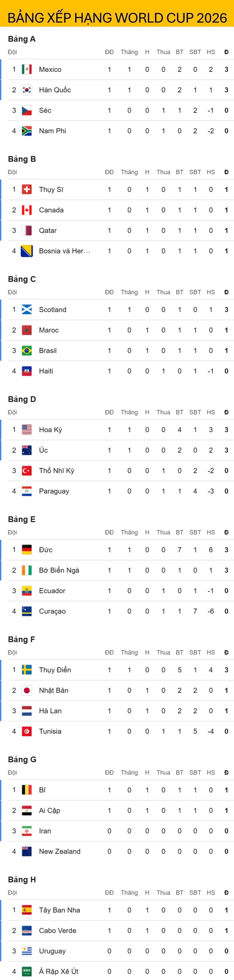This screenshot has height=980, width=234.
Task: Click the Bảng A group heading
Action: click(x=22, y=39)
